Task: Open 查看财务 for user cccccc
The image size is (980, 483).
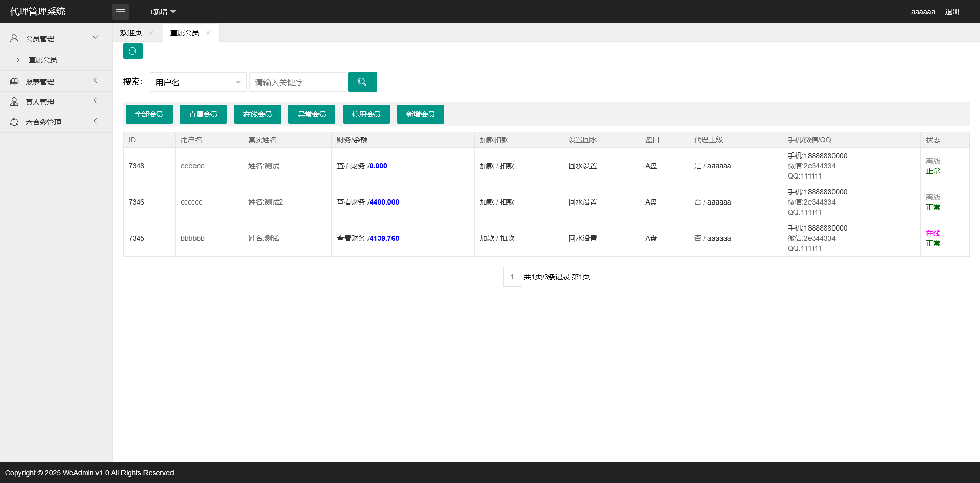Action: pyautogui.click(x=351, y=202)
